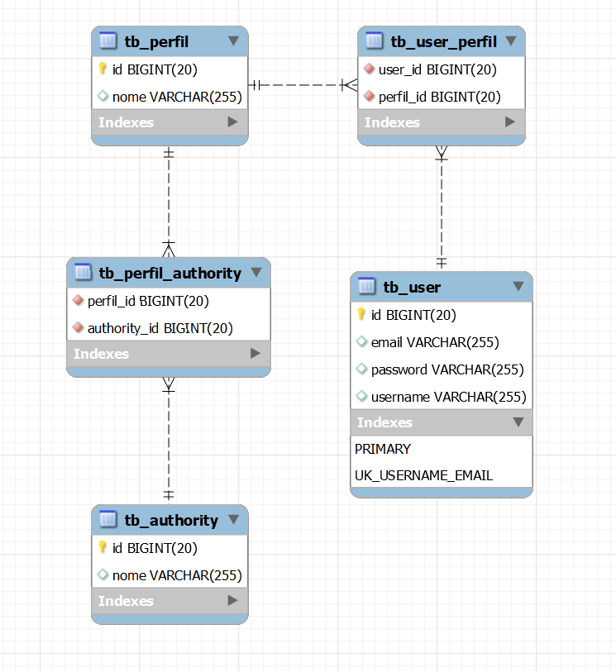
Task: Click the red key icon in tb_perfil_authority perfil_id
Action: click(78, 300)
